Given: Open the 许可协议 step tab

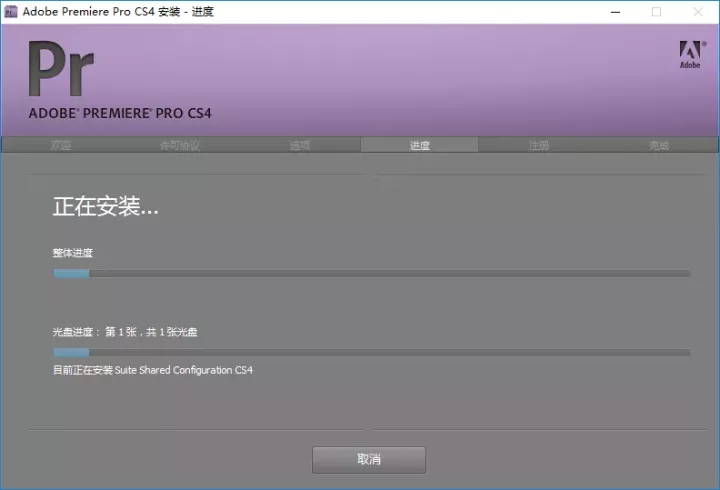Looking at the screenshot, I should [x=180, y=146].
